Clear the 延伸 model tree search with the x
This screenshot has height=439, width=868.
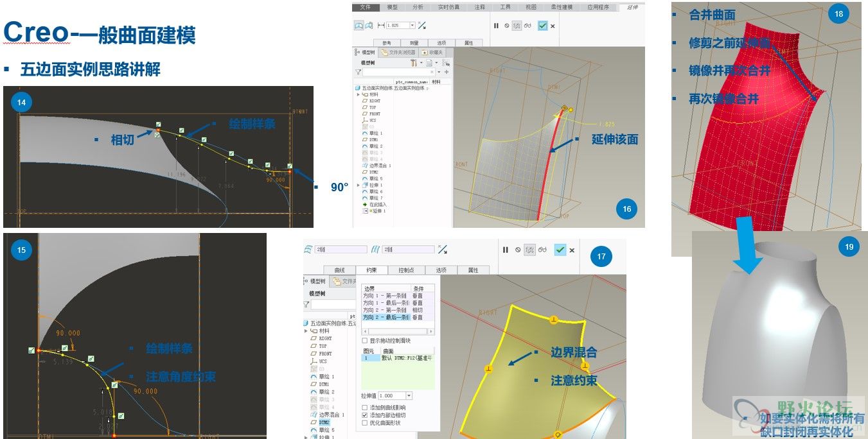[432, 72]
